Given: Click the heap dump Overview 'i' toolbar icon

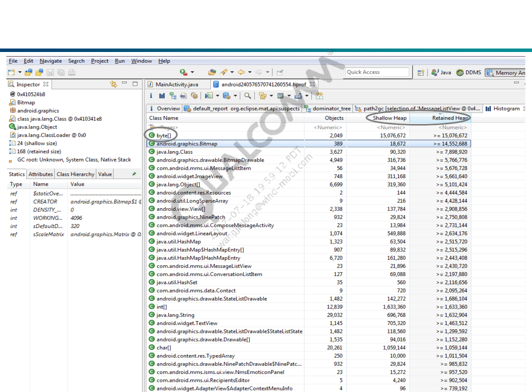Looking at the screenshot, I should click(151, 95).
